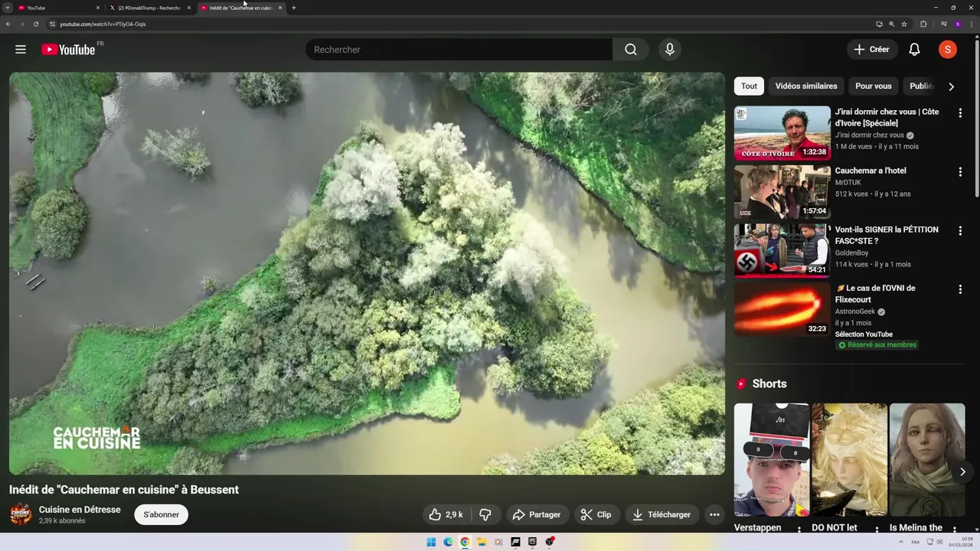Open options for the Is Melina short

[955, 530]
